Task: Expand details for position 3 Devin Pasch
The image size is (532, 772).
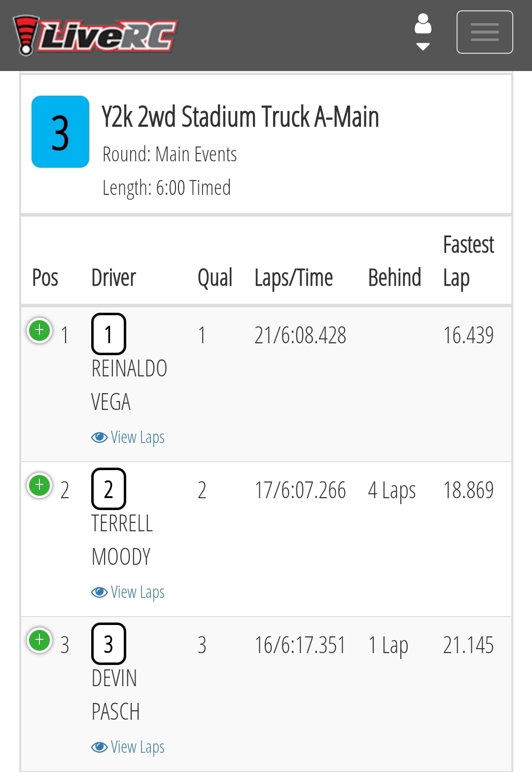Action: click(40, 640)
